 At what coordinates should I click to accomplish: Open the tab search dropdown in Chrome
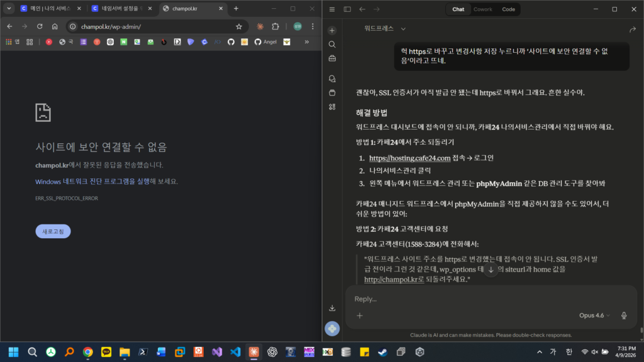[9, 8]
